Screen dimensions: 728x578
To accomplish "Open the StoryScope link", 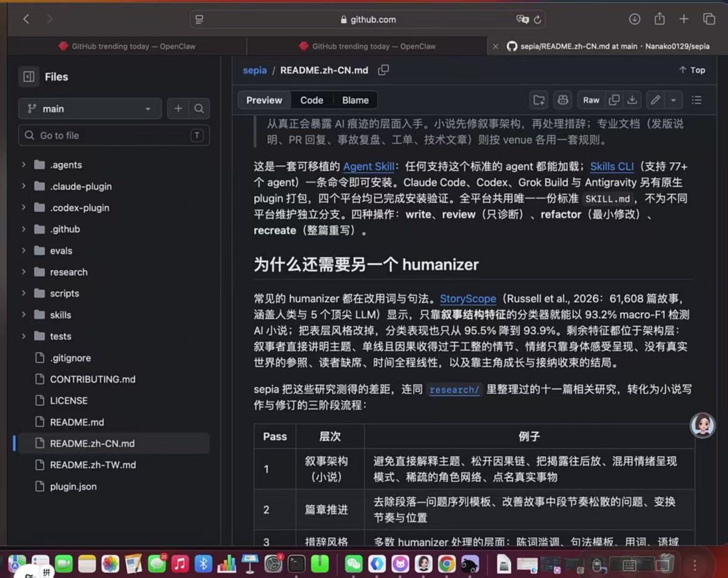I will pos(468,299).
